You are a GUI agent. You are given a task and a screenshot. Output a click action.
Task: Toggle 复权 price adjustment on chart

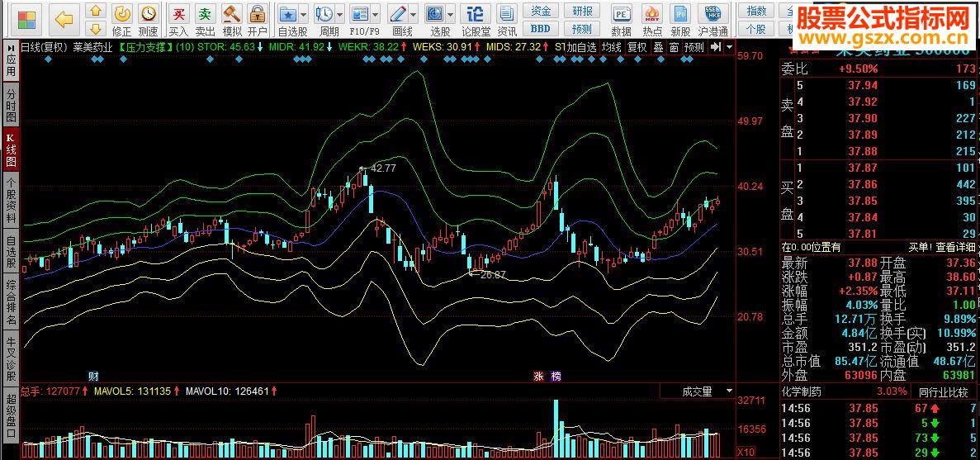[x=637, y=47]
